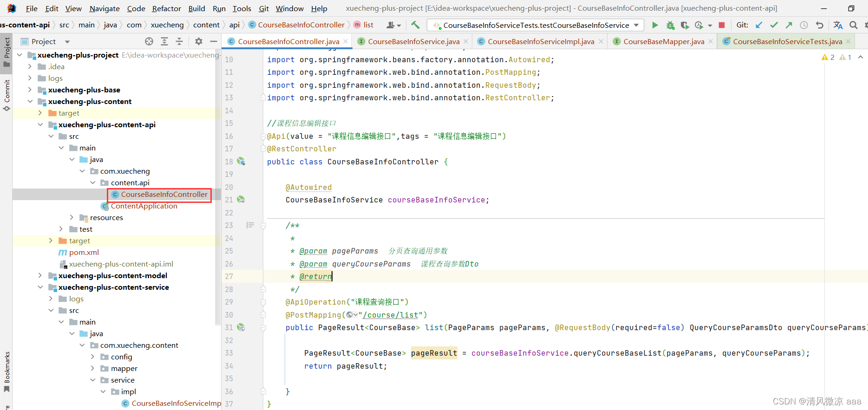Click line number 27 in gutter
Screen dimensions: 868x410
pyautogui.click(x=229, y=276)
